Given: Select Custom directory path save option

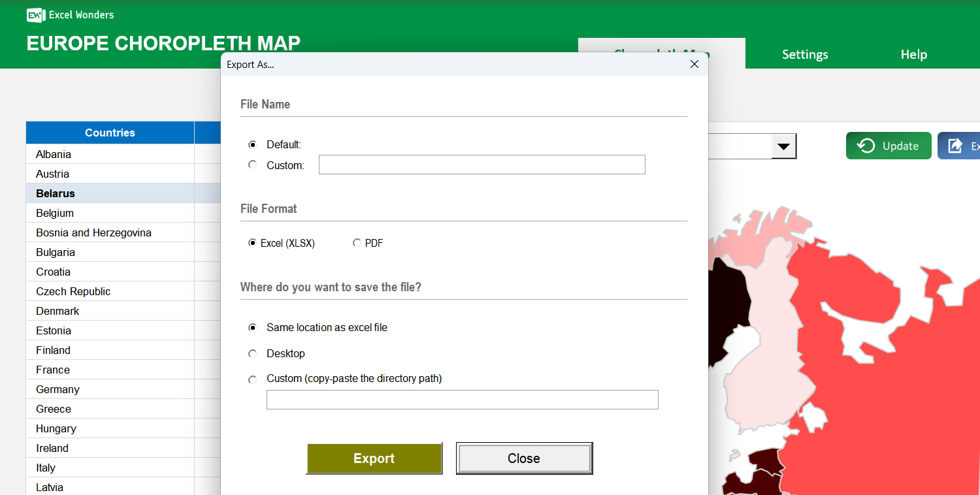Looking at the screenshot, I should click(x=252, y=379).
